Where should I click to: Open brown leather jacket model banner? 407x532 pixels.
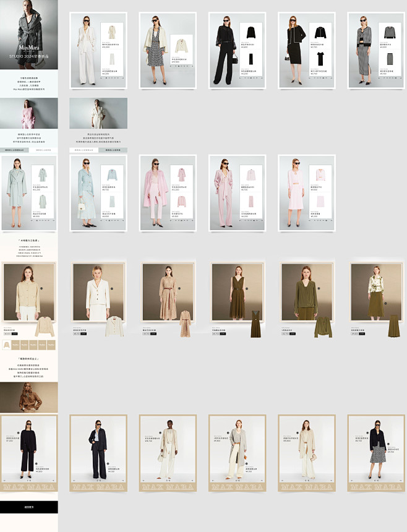[29, 398]
